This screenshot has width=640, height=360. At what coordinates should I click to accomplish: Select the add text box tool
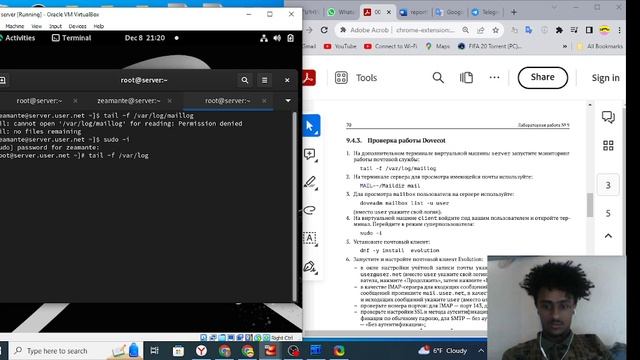(310, 238)
